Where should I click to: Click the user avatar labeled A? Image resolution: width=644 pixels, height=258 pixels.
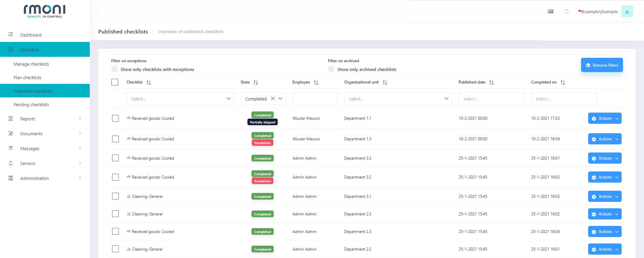point(627,11)
